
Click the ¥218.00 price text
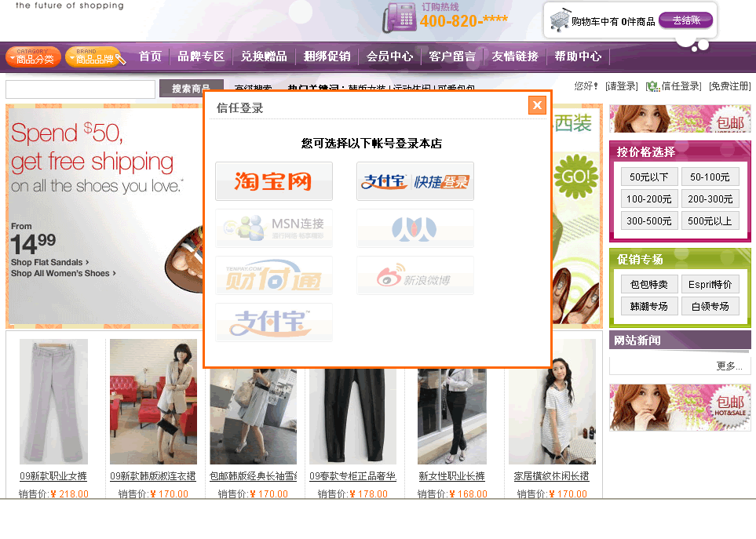pyautogui.click(x=69, y=493)
